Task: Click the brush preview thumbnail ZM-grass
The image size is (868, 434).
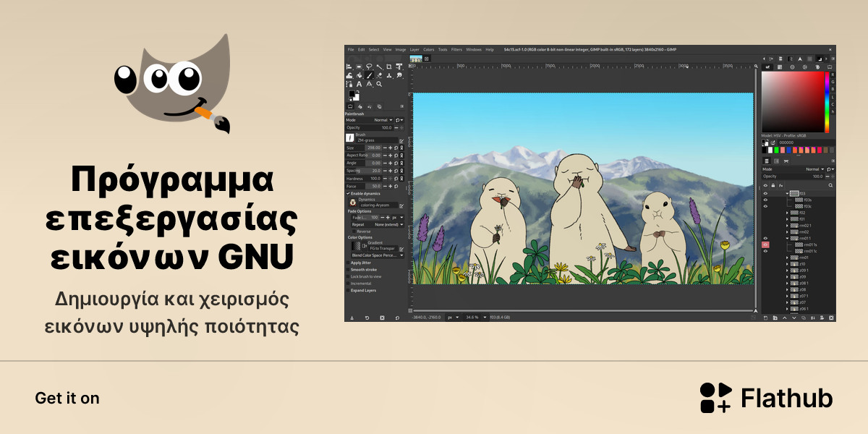Action: pyautogui.click(x=350, y=137)
